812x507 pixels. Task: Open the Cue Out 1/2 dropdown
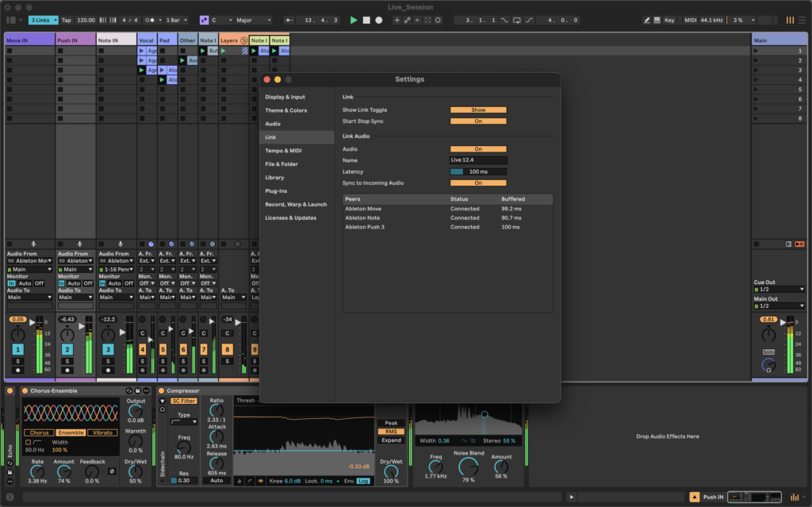[x=779, y=290]
